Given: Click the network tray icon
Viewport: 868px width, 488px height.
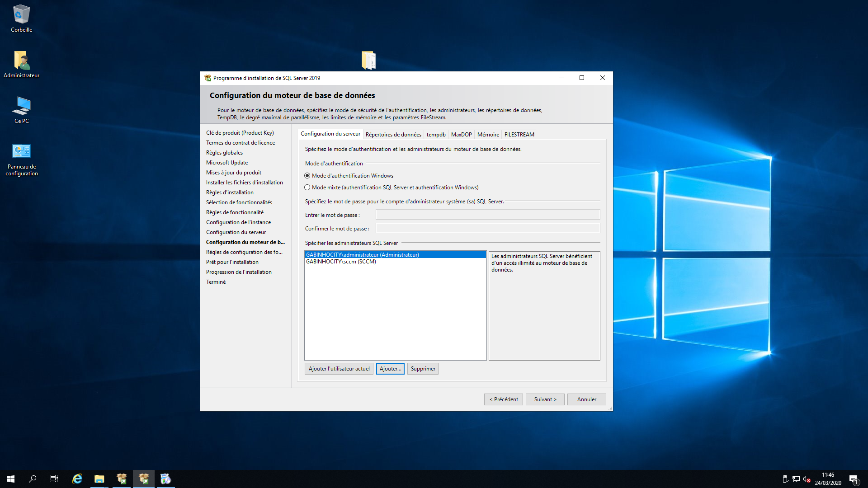Looking at the screenshot, I should coord(796,479).
